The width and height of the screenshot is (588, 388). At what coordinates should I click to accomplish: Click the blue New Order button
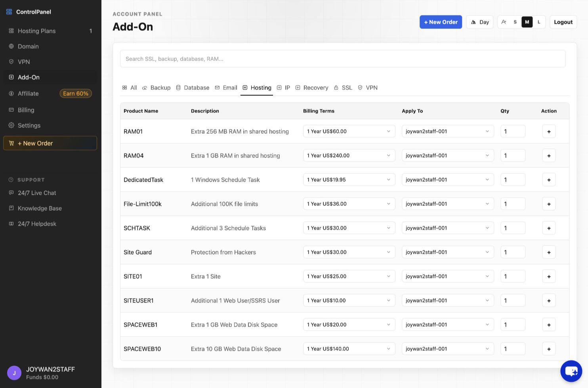(x=441, y=22)
